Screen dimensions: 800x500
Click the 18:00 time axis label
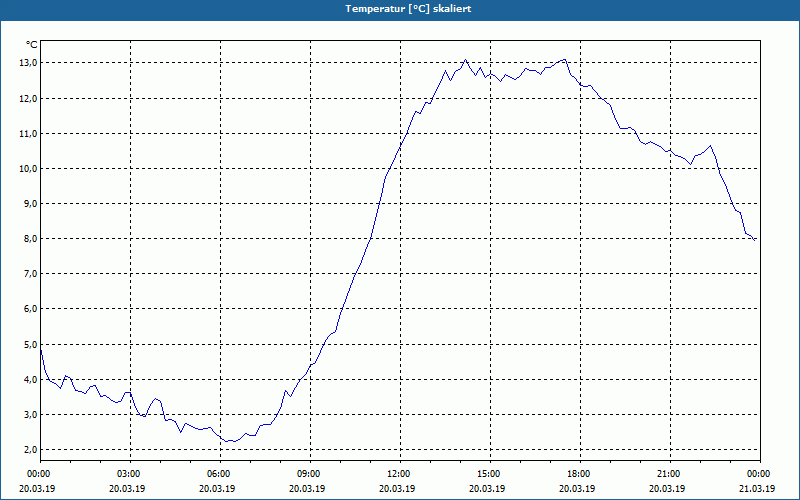pyautogui.click(x=580, y=474)
